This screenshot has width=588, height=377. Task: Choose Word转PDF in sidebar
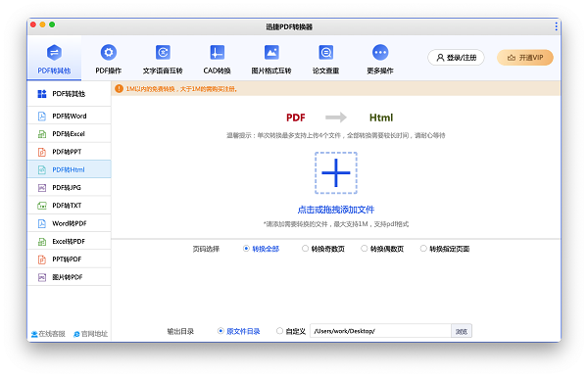tap(69, 223)
